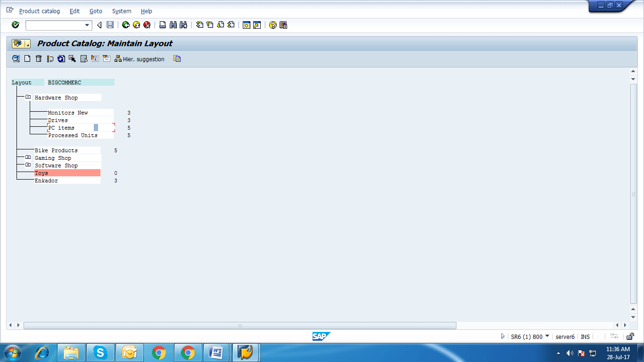Open the Windows Start button
This screenshot has width=644, height=362.
pos(12,353)
